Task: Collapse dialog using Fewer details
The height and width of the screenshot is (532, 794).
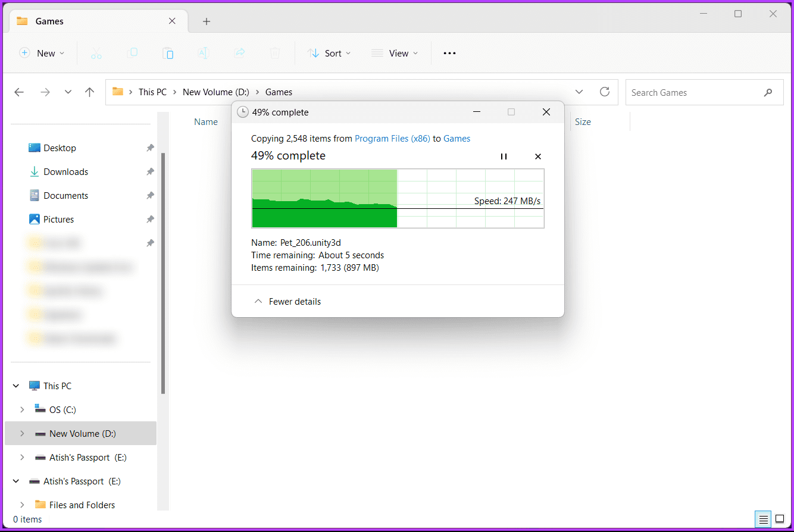Action: [287, 302]
